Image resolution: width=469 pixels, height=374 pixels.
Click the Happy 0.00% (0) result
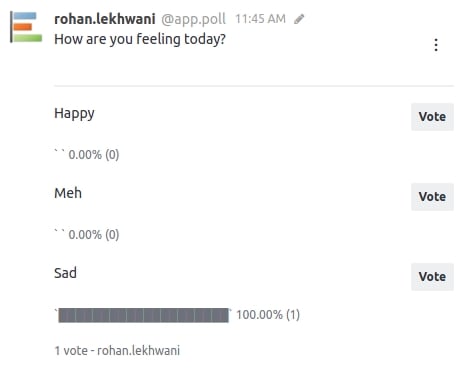pos(94,155)
